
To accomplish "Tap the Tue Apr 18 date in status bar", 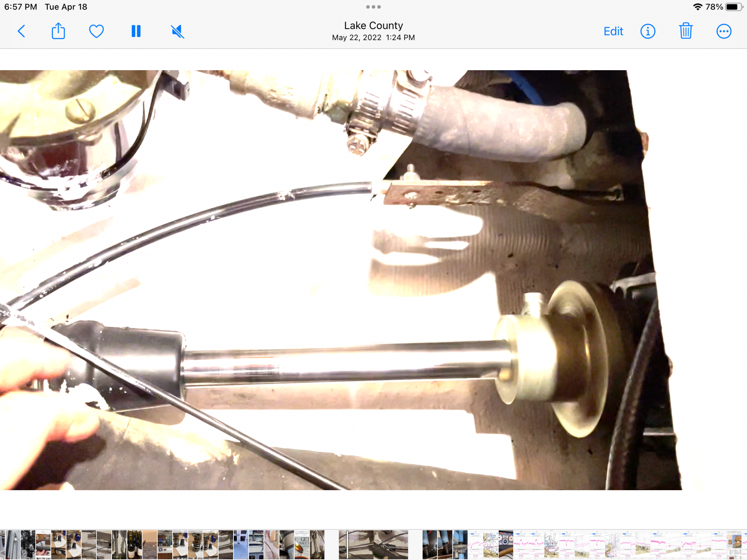I will [x=66, y=7].
